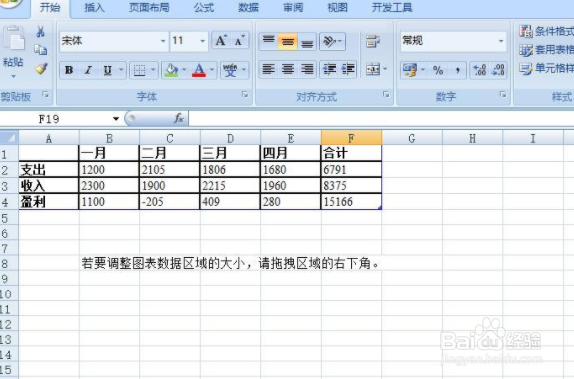Open text orientation button
This screenshot has width=574, height=379.
tap(332, 41)
